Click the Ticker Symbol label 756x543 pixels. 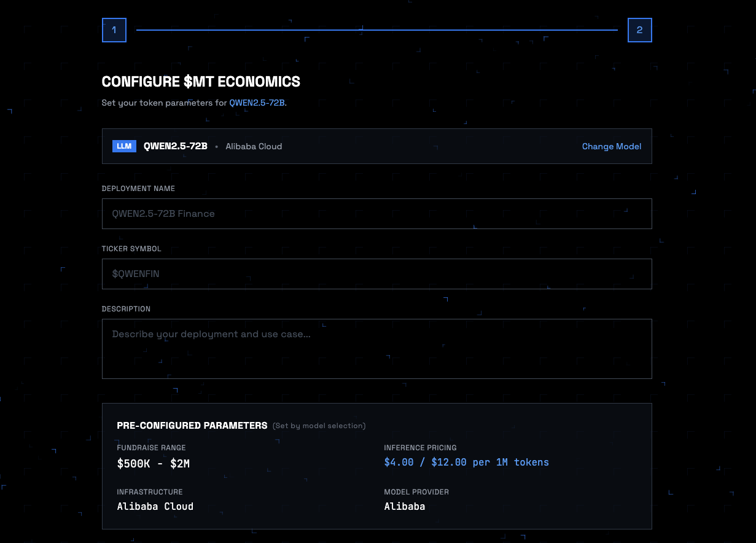pos(131,249)
